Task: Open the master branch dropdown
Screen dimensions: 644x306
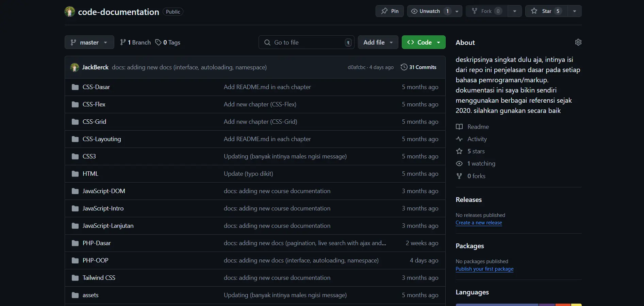Action: (x=89, y=42)
